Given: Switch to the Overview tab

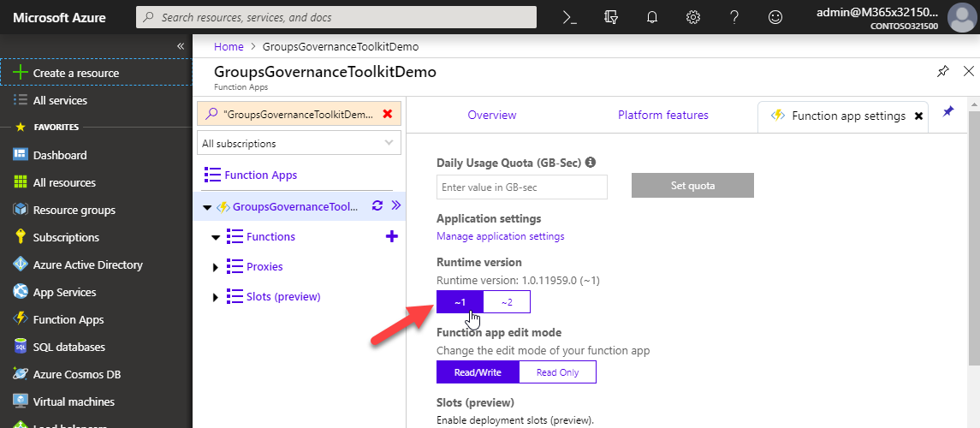Looking at the screenshot, I should (x=491, y=116).
